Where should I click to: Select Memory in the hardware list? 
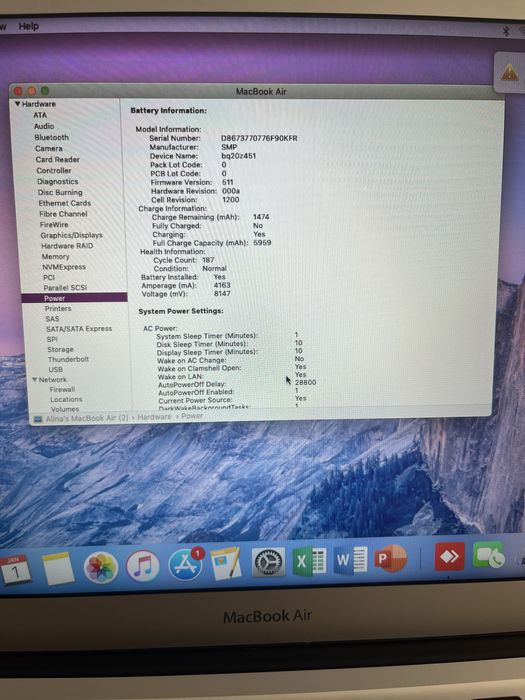(x=55, y=257)
